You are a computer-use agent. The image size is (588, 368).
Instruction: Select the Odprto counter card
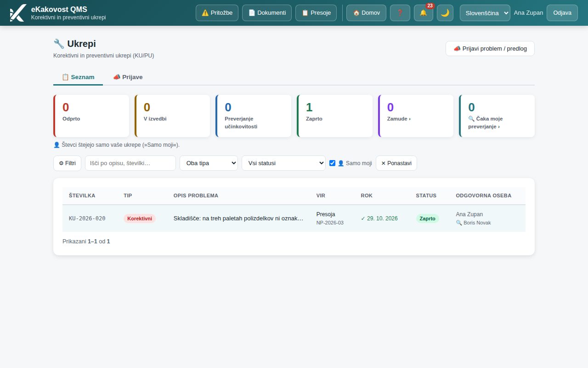(x=91, y=116)
